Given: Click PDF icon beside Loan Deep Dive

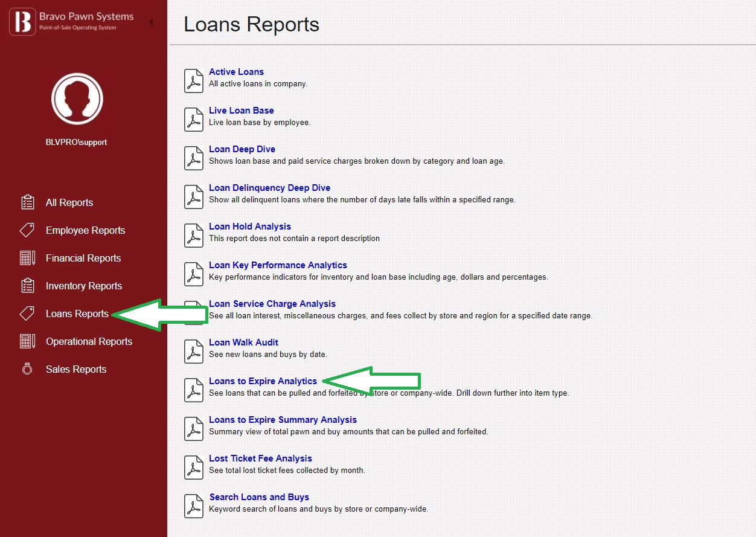Looking at the screenshot, I should pos(193,158).
